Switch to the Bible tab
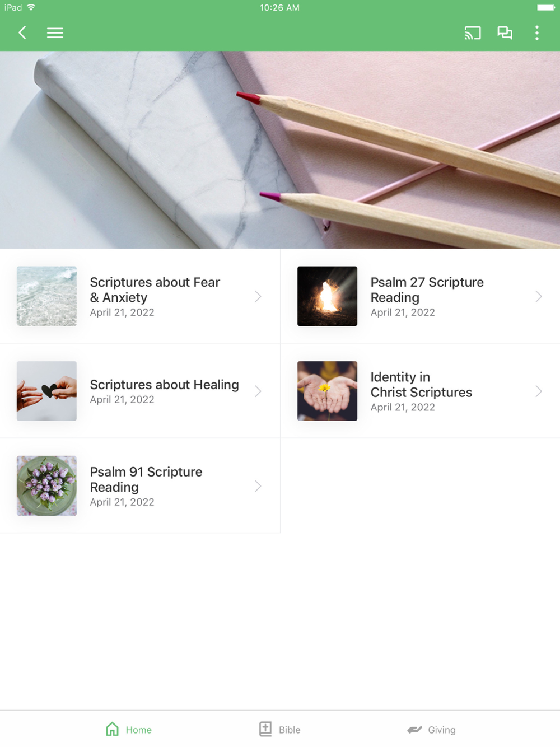The width and height of the screenshot is (560, 747). click(x=279, y=729)
